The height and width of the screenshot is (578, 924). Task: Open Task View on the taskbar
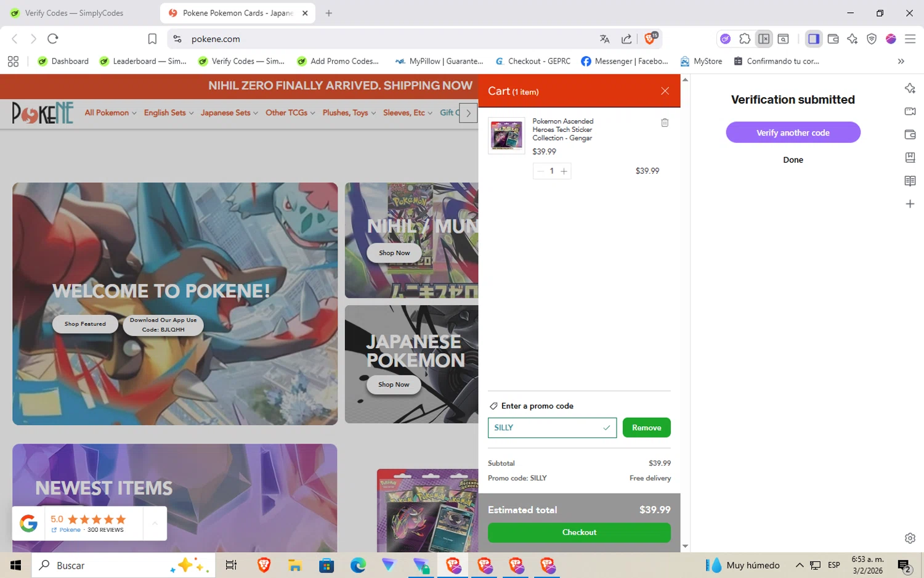coord(231,565)
